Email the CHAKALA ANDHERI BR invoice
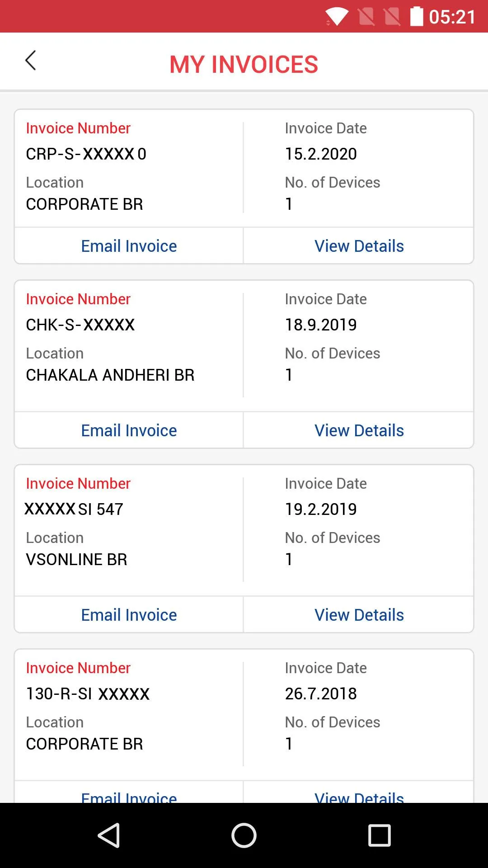The height and width of the screenshot is (868, 488). [129, 430]
